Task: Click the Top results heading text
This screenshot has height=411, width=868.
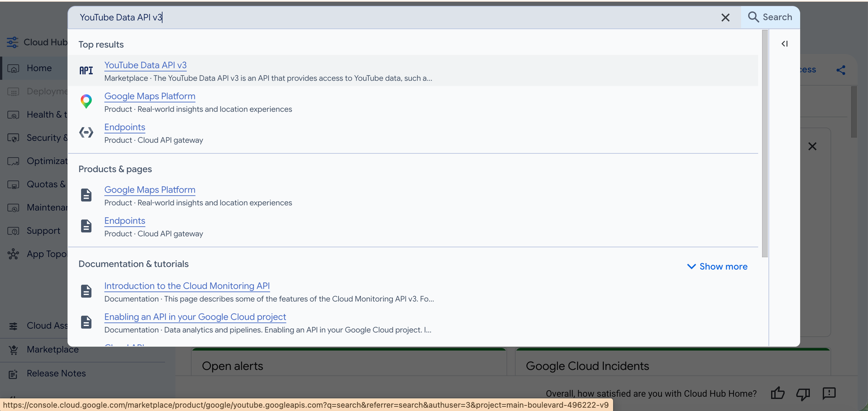Action: pos(101,45)
